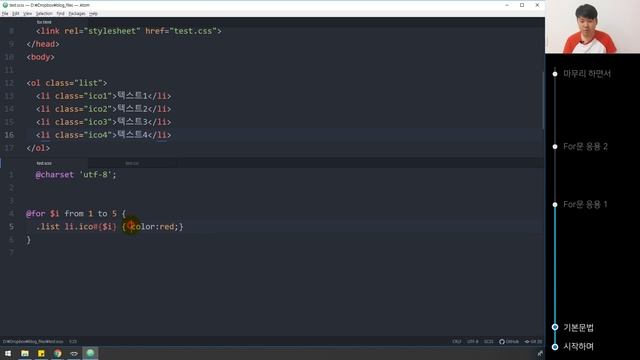Place cursor on the <body> tag line
640x360 pixels.
click(x=40, y=57)
